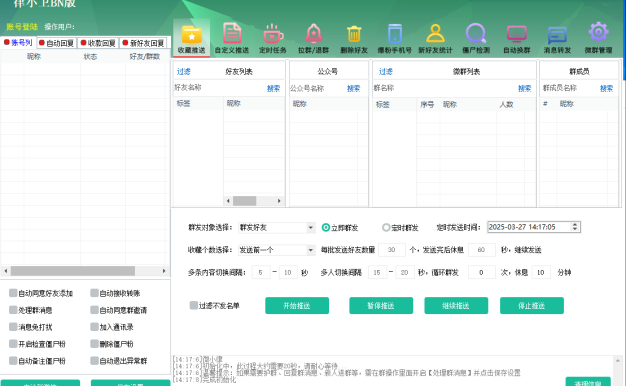Image resolution: width=626 pixels, height=386 pixels.
Task: Click the 开始推送 button
Action: click(297, 306)
